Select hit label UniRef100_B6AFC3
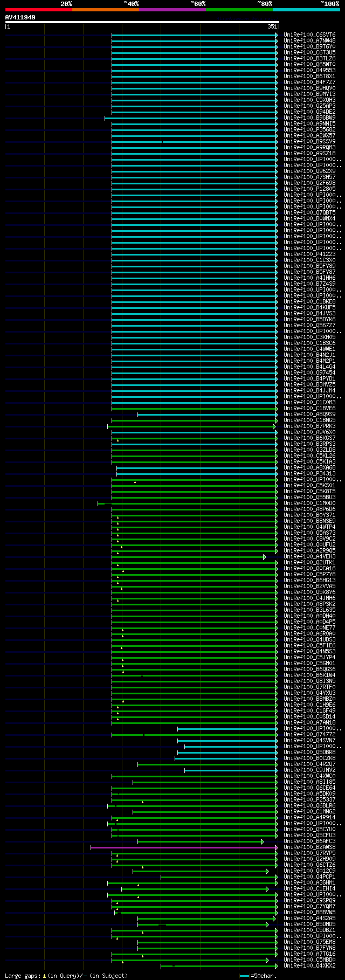Screen dimensions: 345x980 309,841
